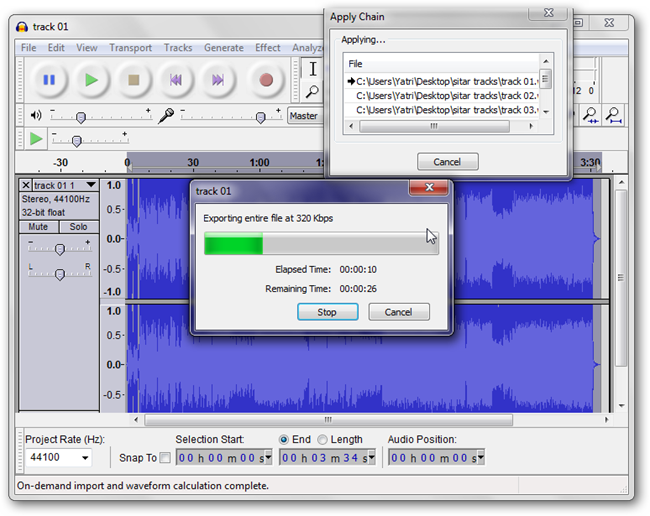Click Stop in export dialog
650x516 pixels.
[327, 312]
